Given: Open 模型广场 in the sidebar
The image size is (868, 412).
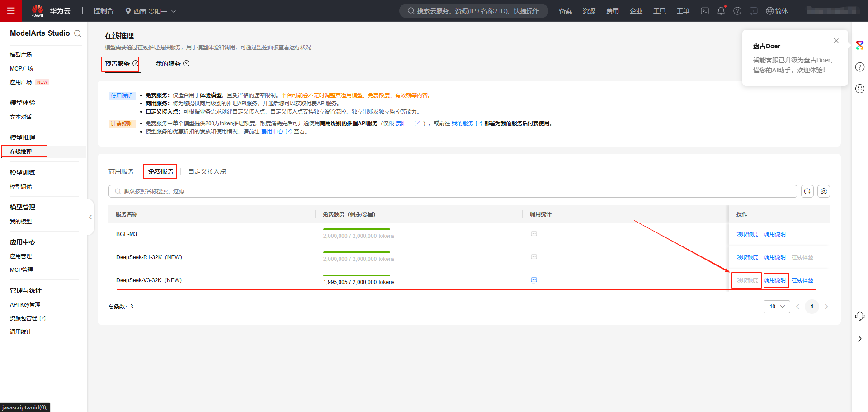Looking at the screenshot, I should point(21,55).
